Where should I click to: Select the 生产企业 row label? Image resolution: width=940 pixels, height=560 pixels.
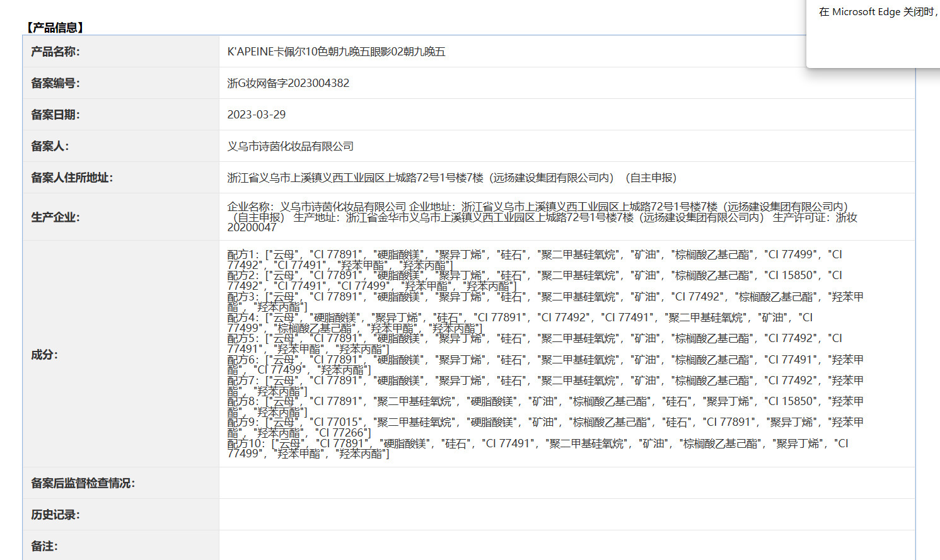[x=55, y=217]
